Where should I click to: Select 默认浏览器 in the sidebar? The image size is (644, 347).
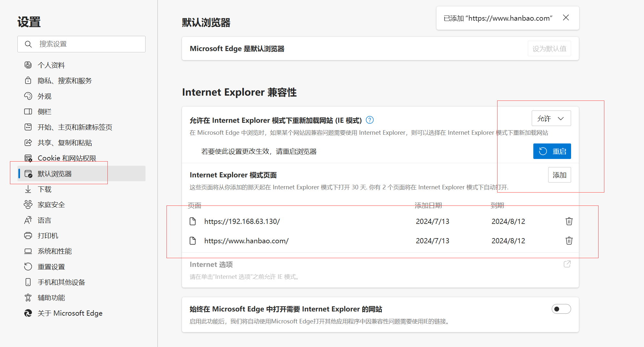[81, 173]
